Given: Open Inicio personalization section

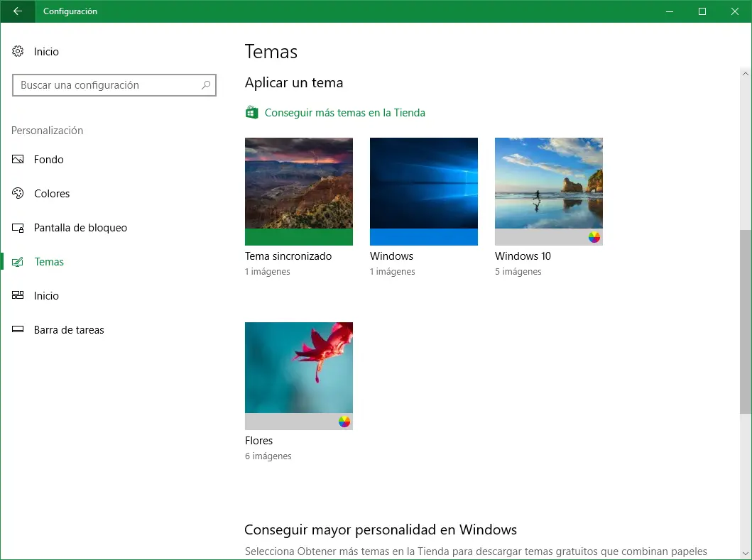Looking at the screenshot, I should point(46,295).
